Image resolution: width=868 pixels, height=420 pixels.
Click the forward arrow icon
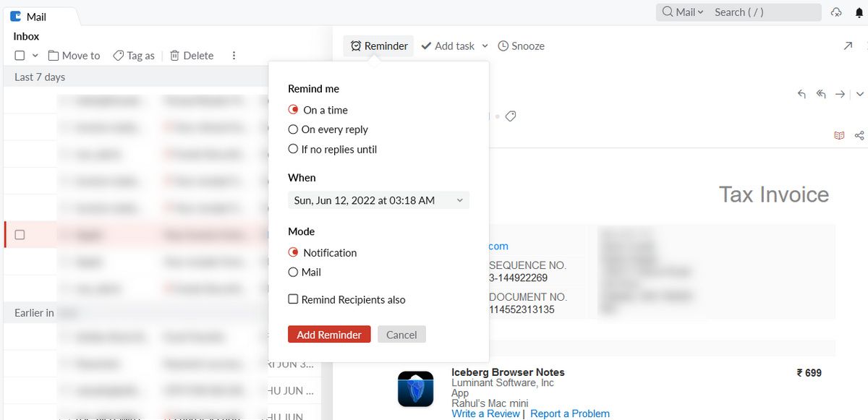(x=840, y=94)
